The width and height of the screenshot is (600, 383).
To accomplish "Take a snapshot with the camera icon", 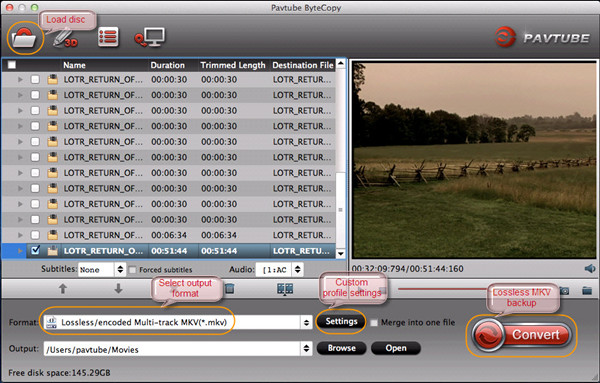I will click(564, 291).
